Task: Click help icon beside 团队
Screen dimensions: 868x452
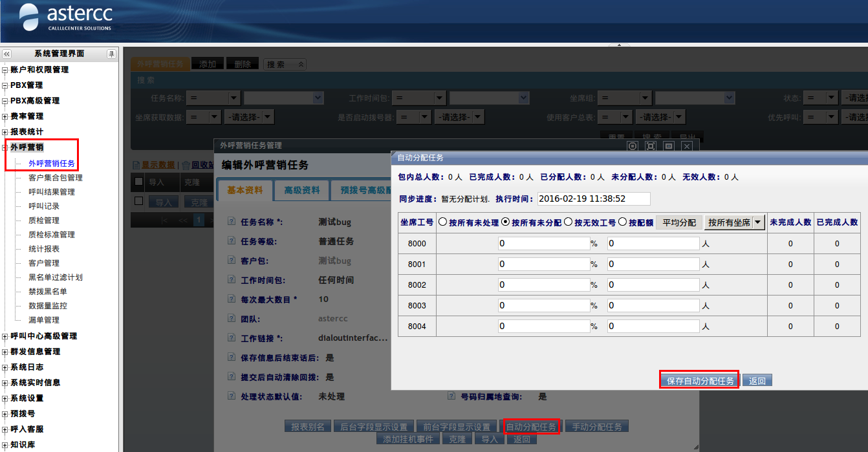Action: click(x=232, y=319)
